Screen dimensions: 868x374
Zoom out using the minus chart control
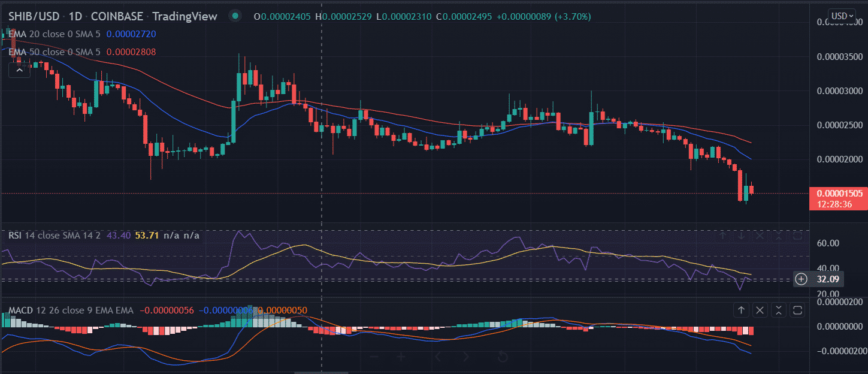tap(374, 357)
